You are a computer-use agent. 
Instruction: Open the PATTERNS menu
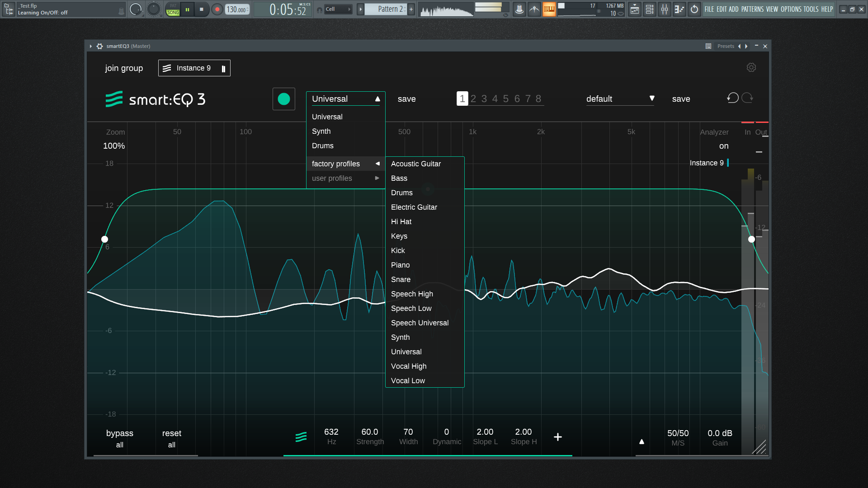click(x=752, y=9)
